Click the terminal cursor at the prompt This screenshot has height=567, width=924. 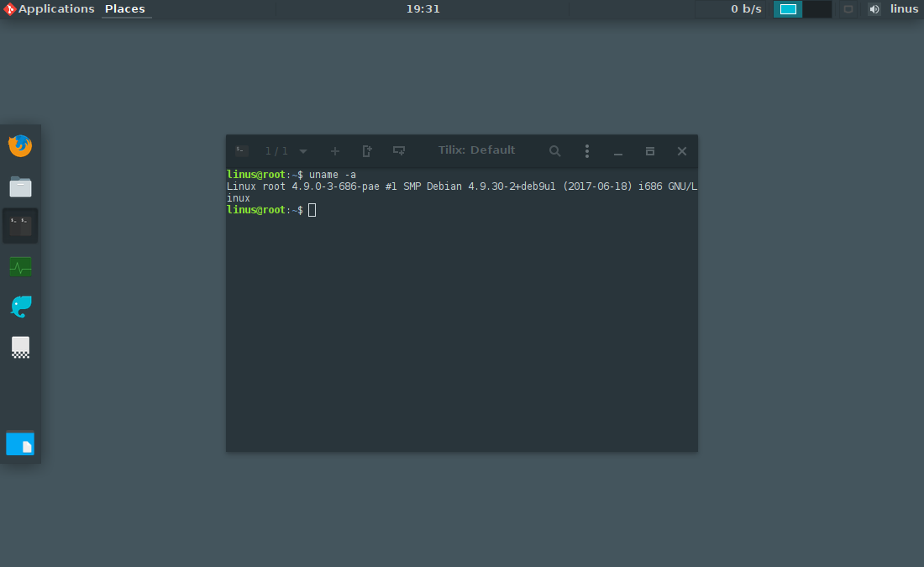pyautogui.click(x=312, y=210)
